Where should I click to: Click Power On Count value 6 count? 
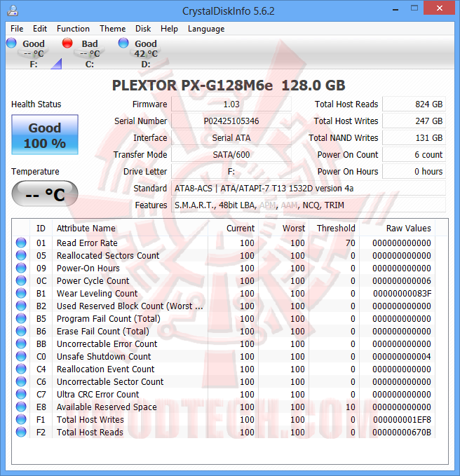tap(414, 155)
